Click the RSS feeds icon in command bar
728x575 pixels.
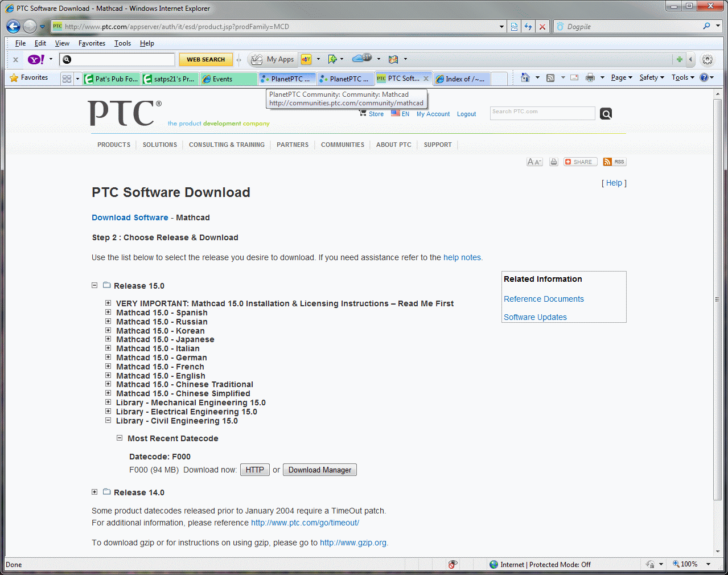(x=550, y=78)
